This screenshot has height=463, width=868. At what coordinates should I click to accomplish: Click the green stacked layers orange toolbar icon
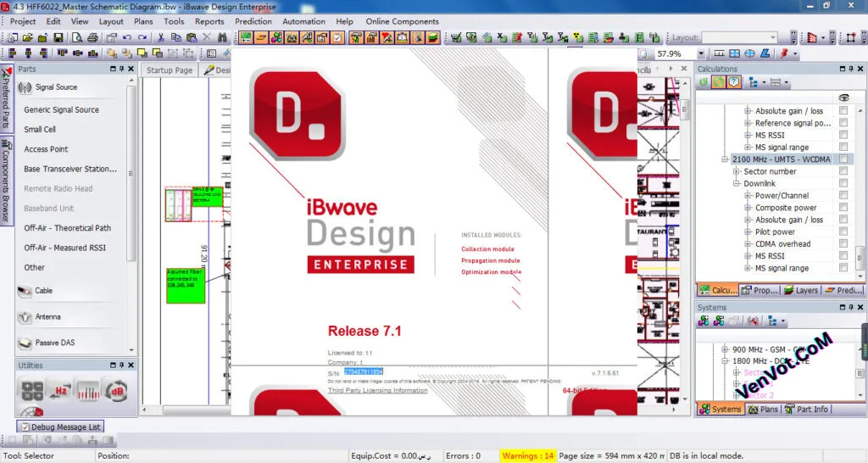432,37
